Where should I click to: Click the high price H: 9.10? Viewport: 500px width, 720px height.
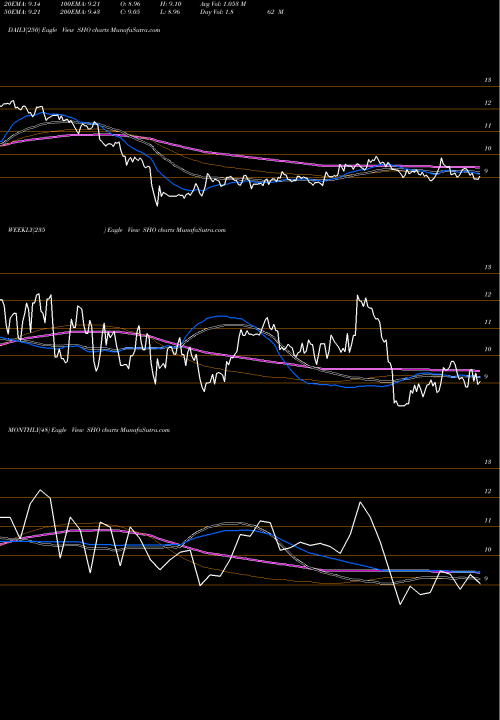[x=172, y=4]
